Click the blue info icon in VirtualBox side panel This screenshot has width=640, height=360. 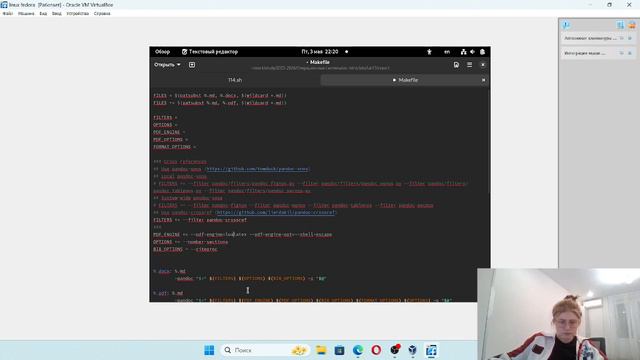pyautogui.click(x=566, y=25)
